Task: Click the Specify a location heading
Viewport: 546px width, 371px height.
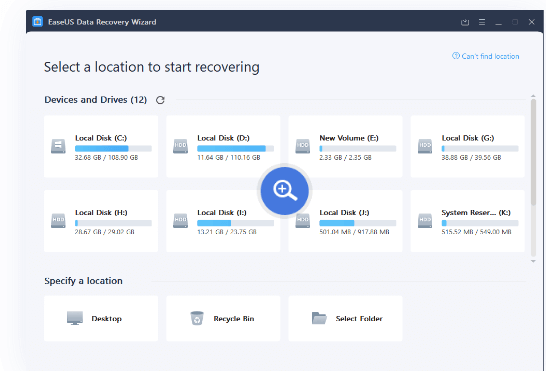Action: (83, 281)
